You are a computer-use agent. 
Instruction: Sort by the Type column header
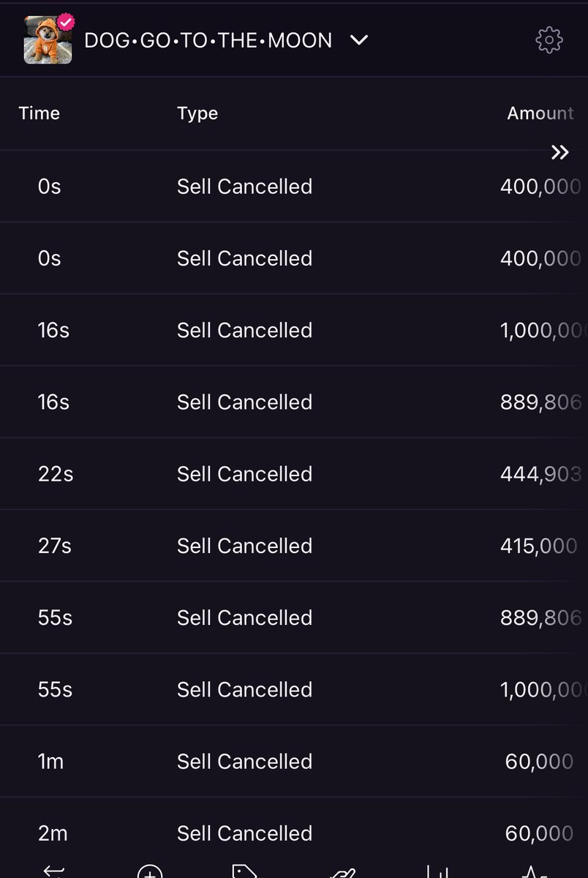pos(197,113)
